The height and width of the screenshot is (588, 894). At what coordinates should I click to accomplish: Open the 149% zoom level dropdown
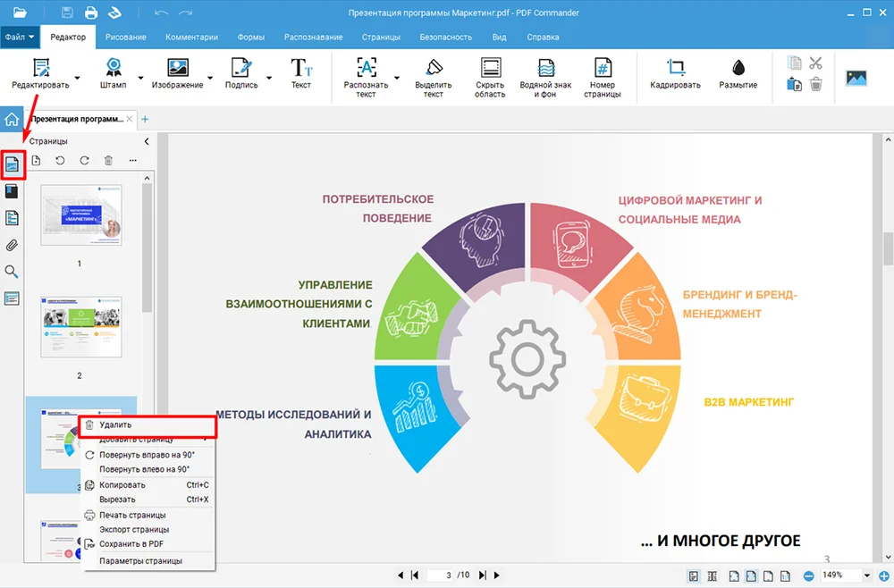coord(867,575)
